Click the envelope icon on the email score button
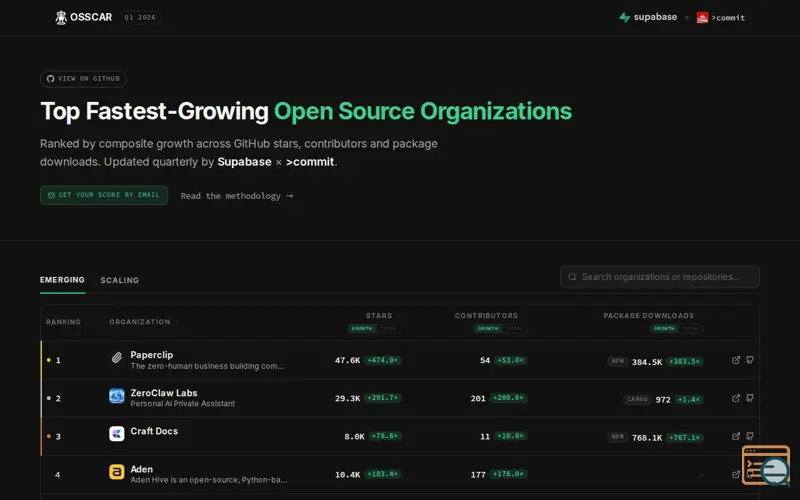800x500 pixels. coord(51,195)
